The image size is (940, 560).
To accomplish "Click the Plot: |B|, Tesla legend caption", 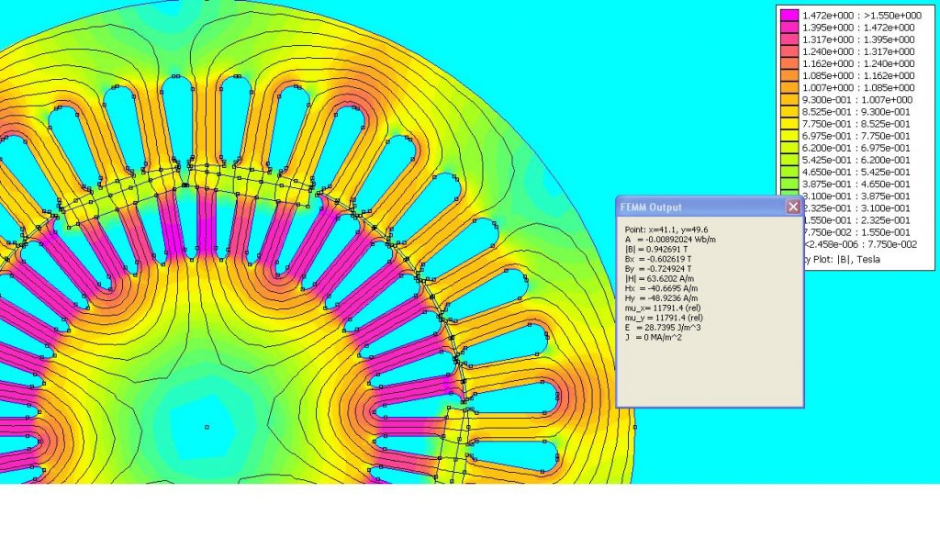I will tap(843, 260).
